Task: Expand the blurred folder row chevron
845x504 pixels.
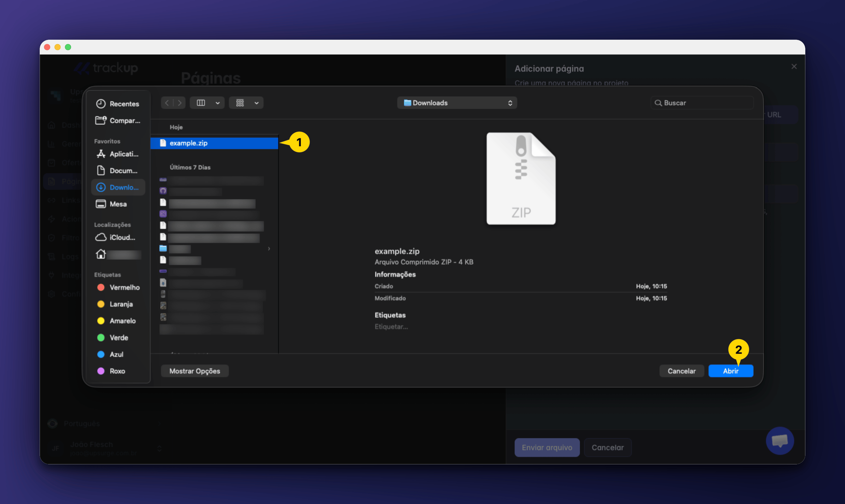Action: pyautogui.click(x=269, y=248)
